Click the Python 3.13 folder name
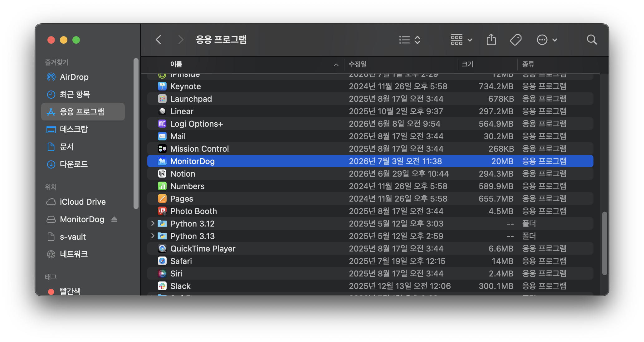This screenshot has width=644, height=342. point(193,236)
